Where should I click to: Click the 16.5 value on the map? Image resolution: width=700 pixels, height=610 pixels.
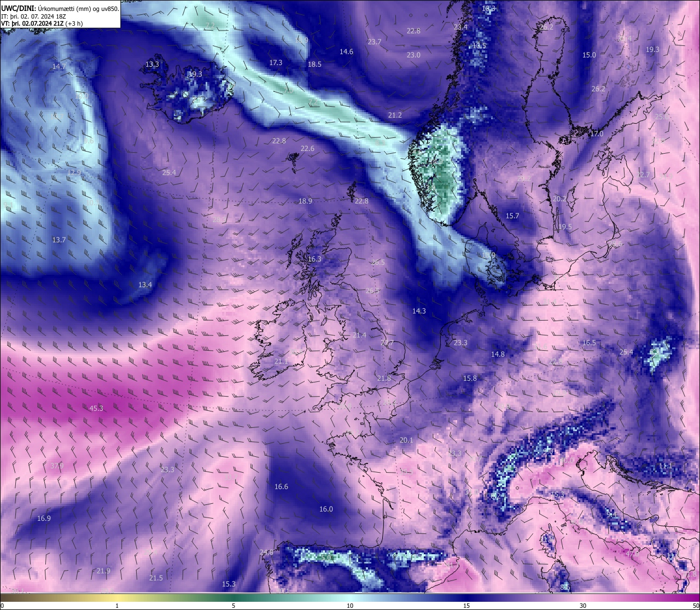tap(589, 342)
